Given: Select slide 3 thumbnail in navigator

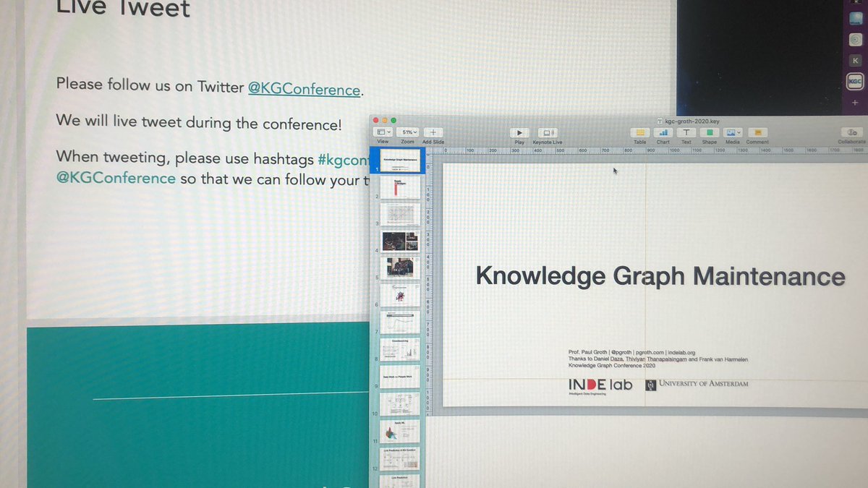Looking at the screenshot, I should click(x=400, y=213).
